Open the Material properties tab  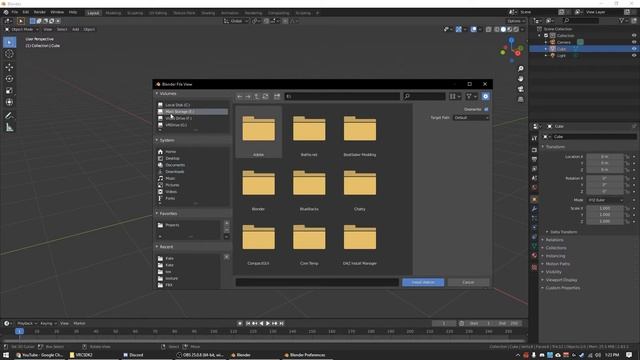(534, 256)
